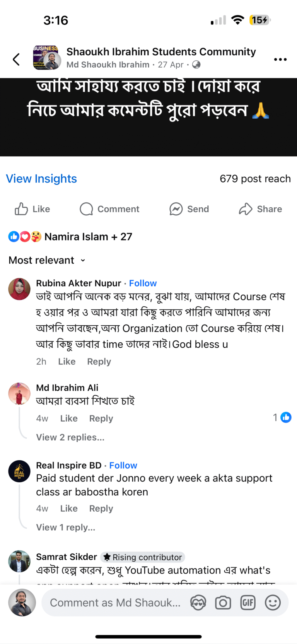
Task: Tap the blue like reaction on Ibrahim Ali's comment
Action: [x=286, y=417]
